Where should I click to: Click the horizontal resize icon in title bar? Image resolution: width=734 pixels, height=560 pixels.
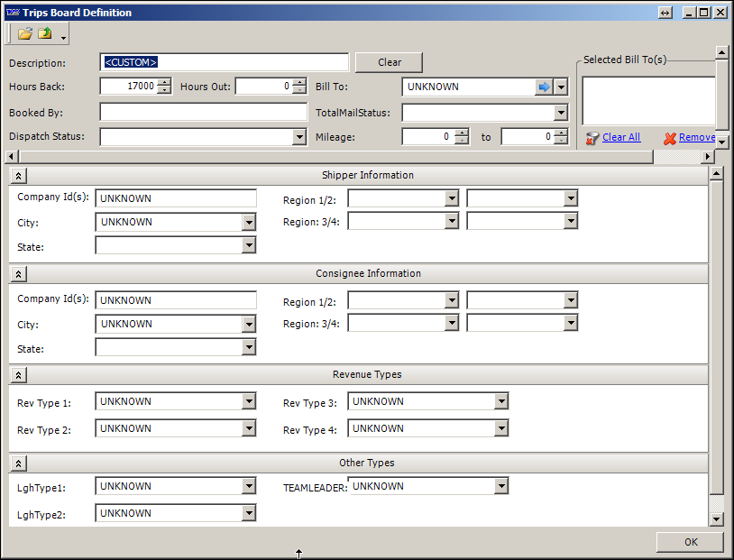[665, 13]
